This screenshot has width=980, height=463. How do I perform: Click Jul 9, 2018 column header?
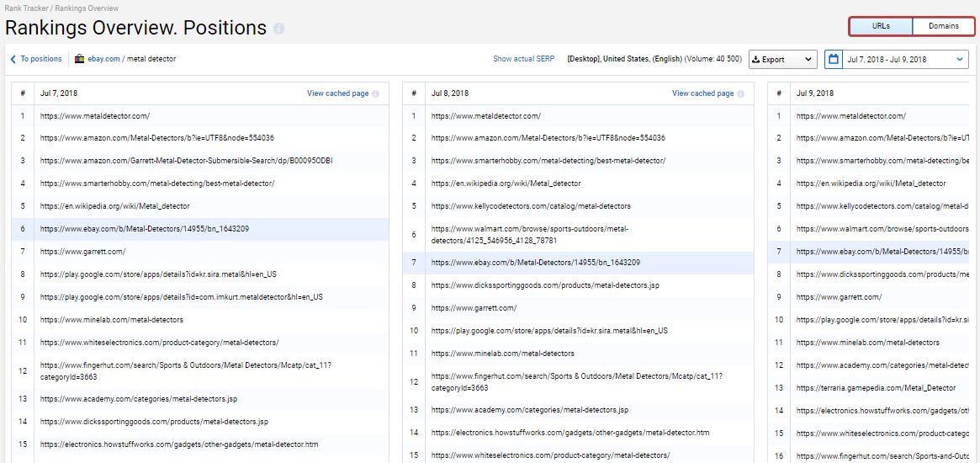(x=816, y=93)
